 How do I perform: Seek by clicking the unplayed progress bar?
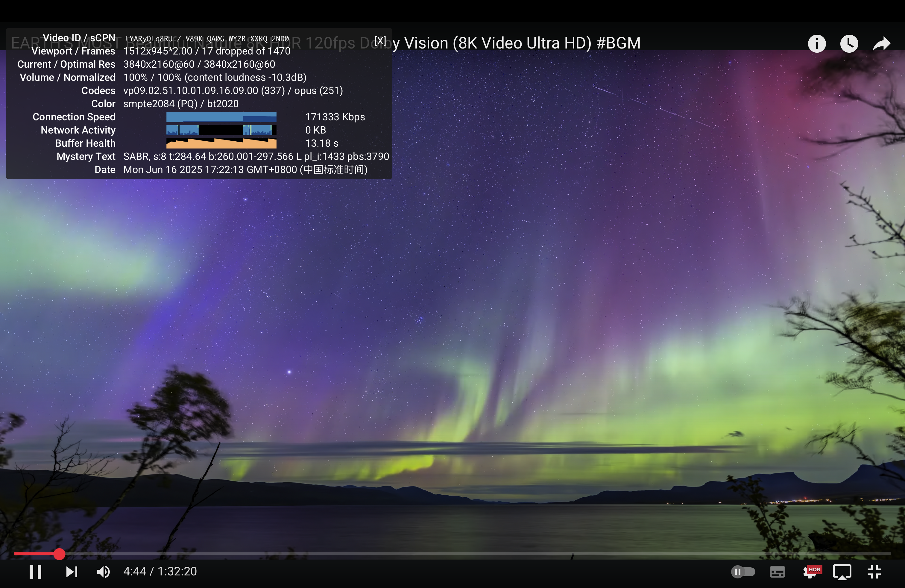pyautogui.click(x=456, y=554)
